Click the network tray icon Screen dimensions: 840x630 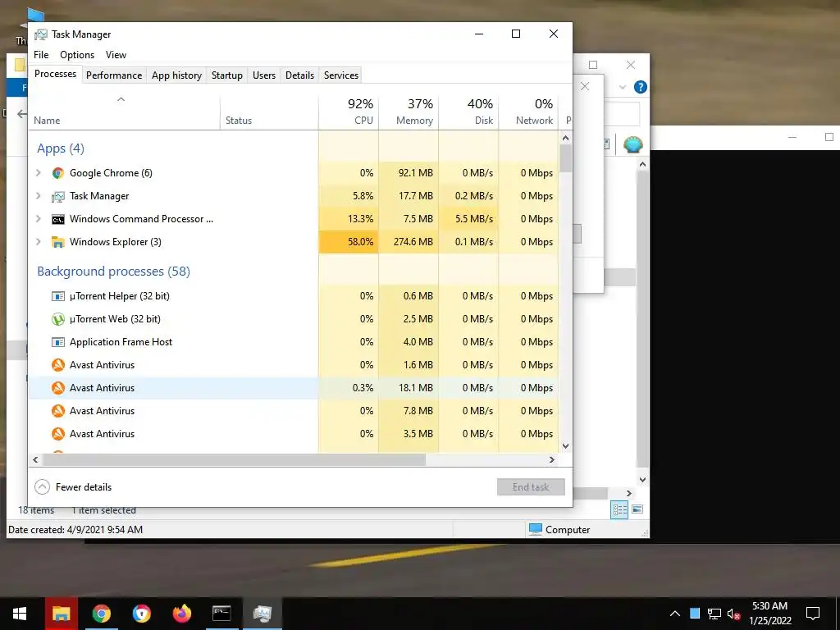714,614
